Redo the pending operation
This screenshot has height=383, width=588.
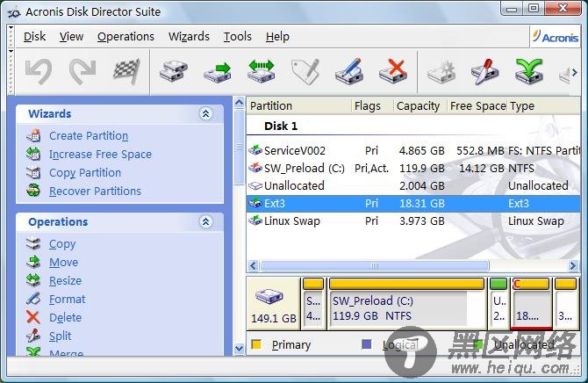(x=82, y=71)
